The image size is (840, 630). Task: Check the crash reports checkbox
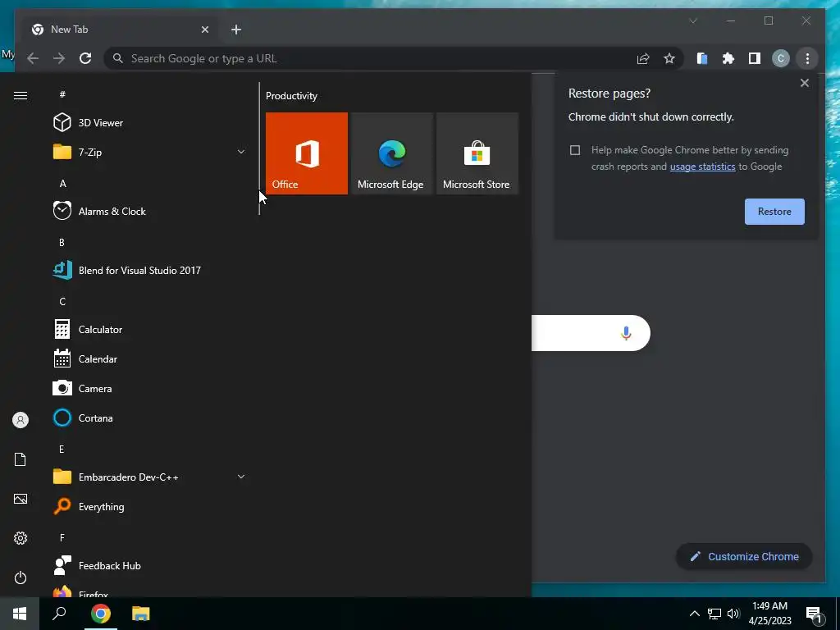coord(575,150)
